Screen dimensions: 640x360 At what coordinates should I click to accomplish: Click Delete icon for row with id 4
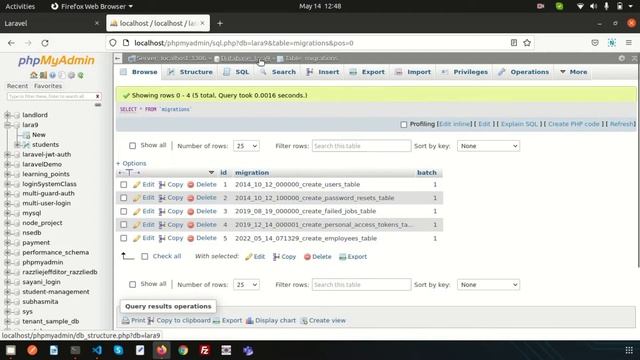pos(191,225)
